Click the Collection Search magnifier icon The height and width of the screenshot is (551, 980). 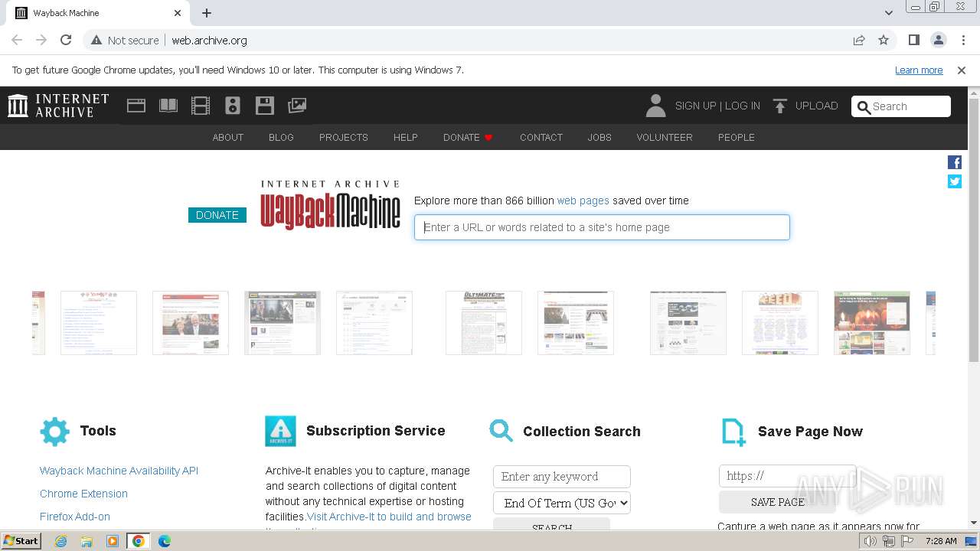tap(501, 431)
